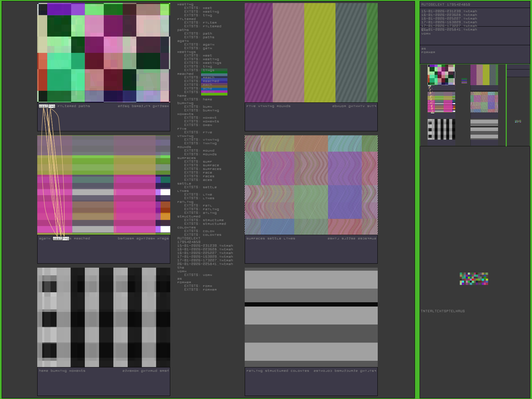Select the grayscale checker preview thumbnail in the right panel

pos(441,129)
